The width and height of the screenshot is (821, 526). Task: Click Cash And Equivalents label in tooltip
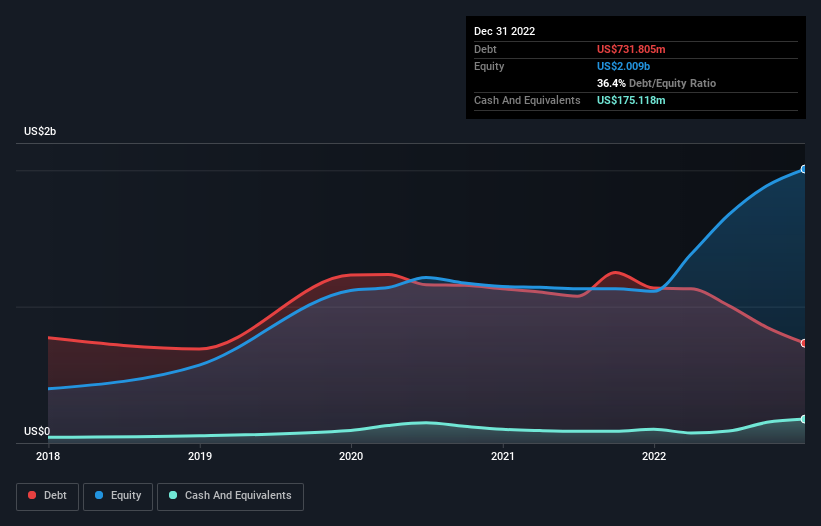click(x=527, y=100)
